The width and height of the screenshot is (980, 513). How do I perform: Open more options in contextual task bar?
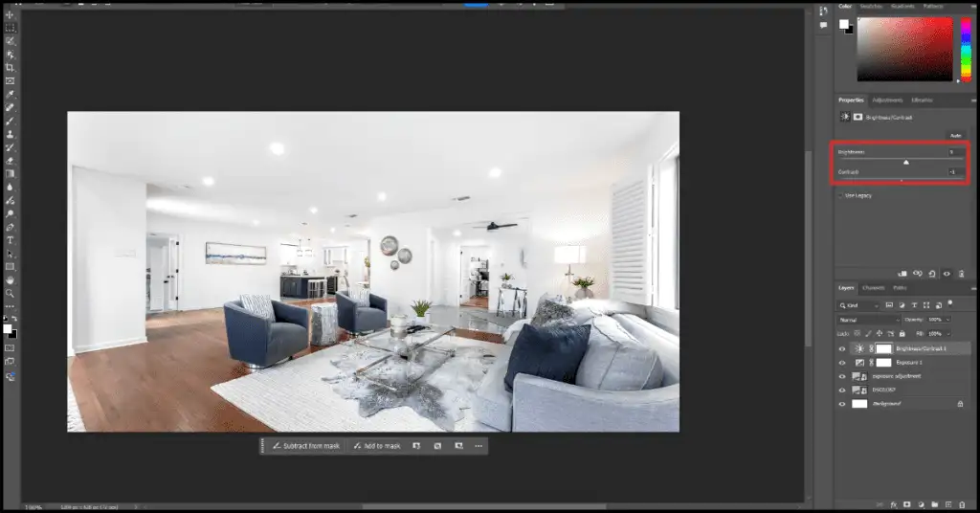click(479, 445)
